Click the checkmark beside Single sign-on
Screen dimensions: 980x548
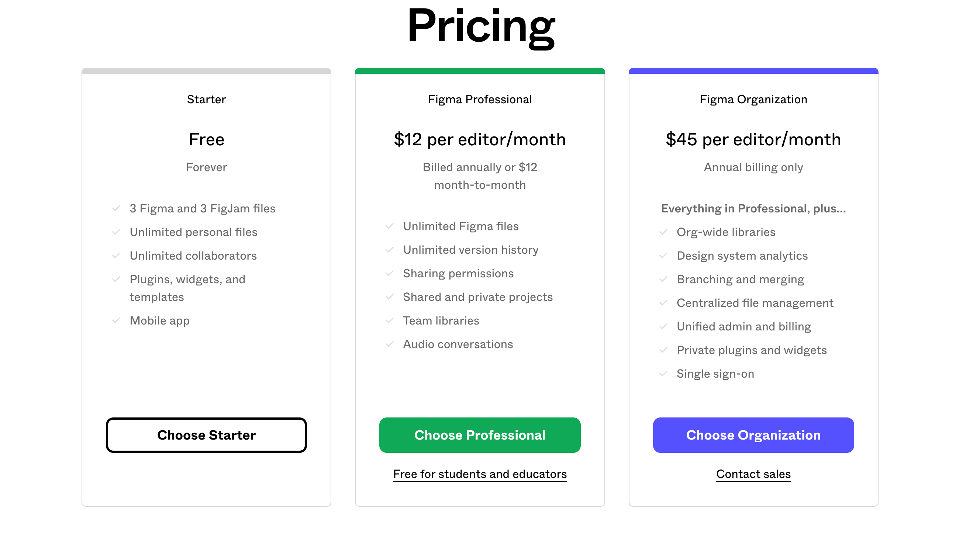[x=664, y=374]
